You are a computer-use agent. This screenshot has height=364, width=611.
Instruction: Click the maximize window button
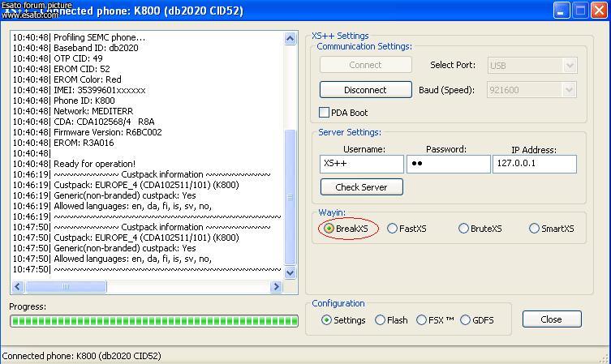[581, 10]
